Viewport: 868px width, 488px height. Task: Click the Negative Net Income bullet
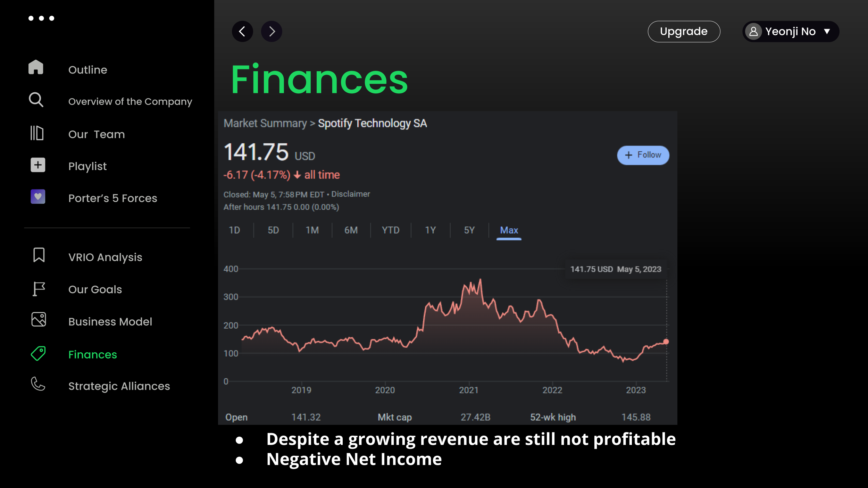[354, 459]
